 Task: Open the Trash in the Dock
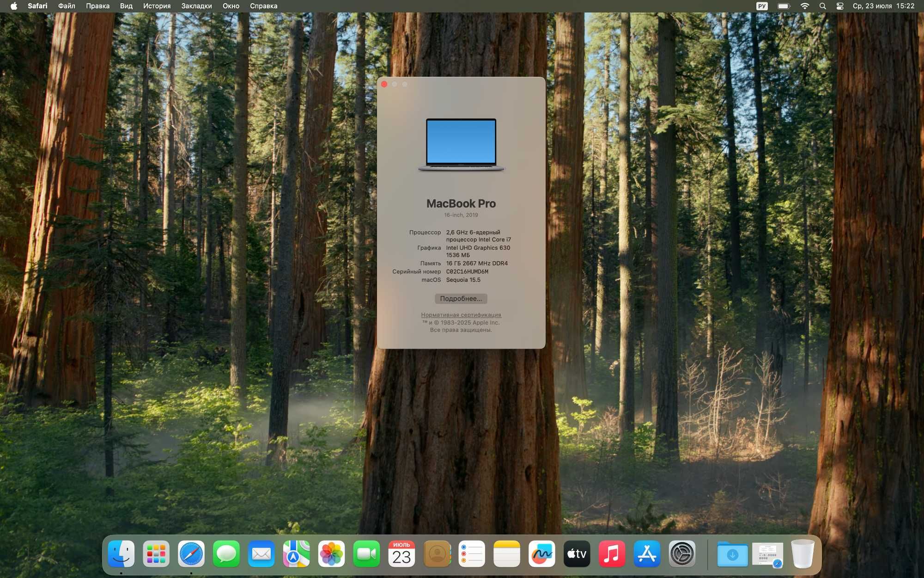point(803,553)
